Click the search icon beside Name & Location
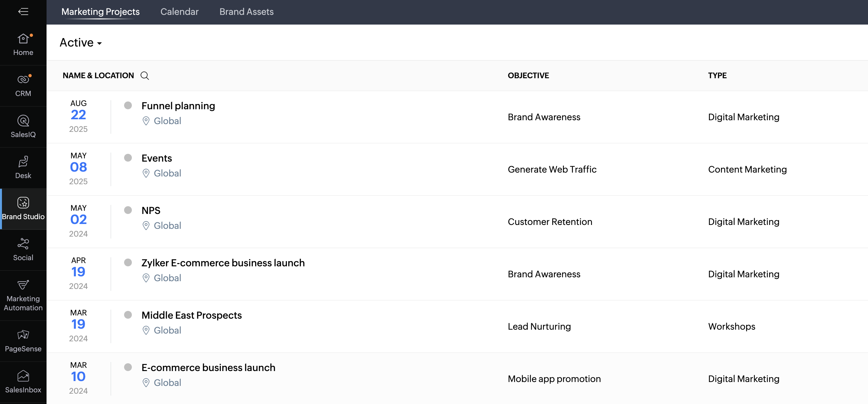This screenshot has width=868, height=404. (x=144, y=76)
